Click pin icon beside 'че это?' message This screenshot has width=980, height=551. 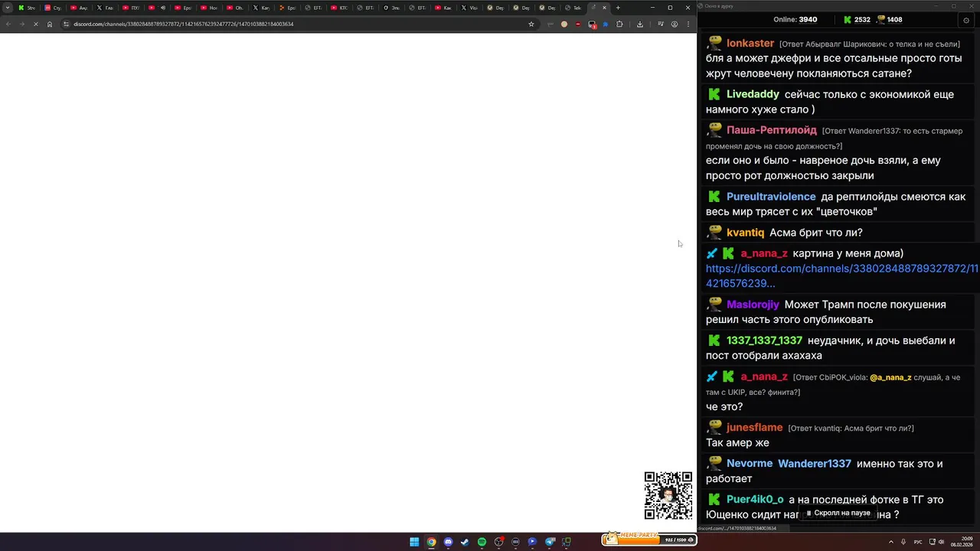tap(712, 377)
